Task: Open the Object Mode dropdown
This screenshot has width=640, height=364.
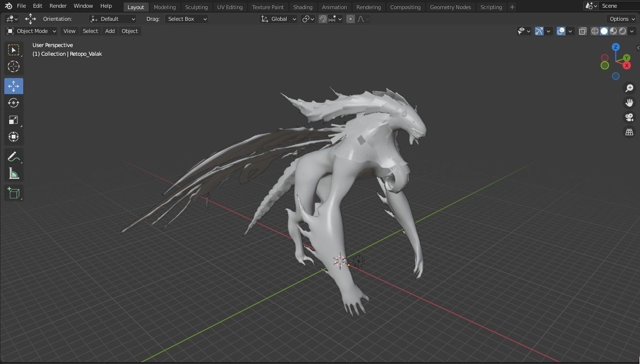Action: coord(31,31)
